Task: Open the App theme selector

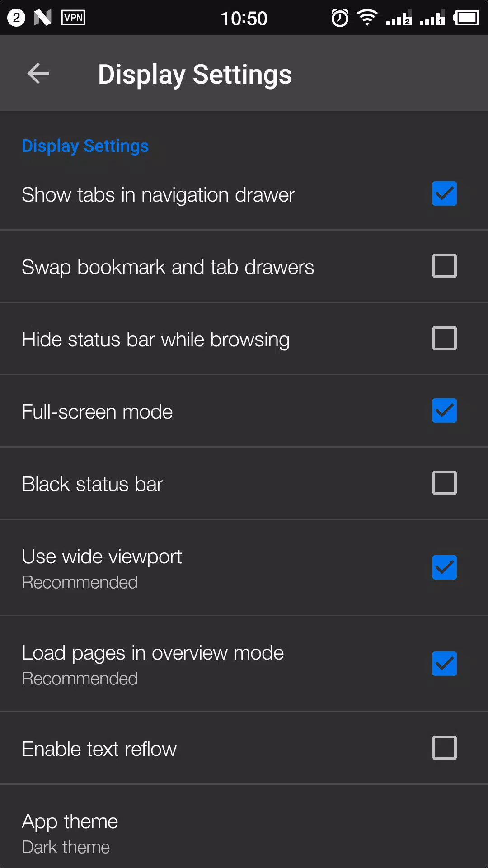Action: click(244, 826)
